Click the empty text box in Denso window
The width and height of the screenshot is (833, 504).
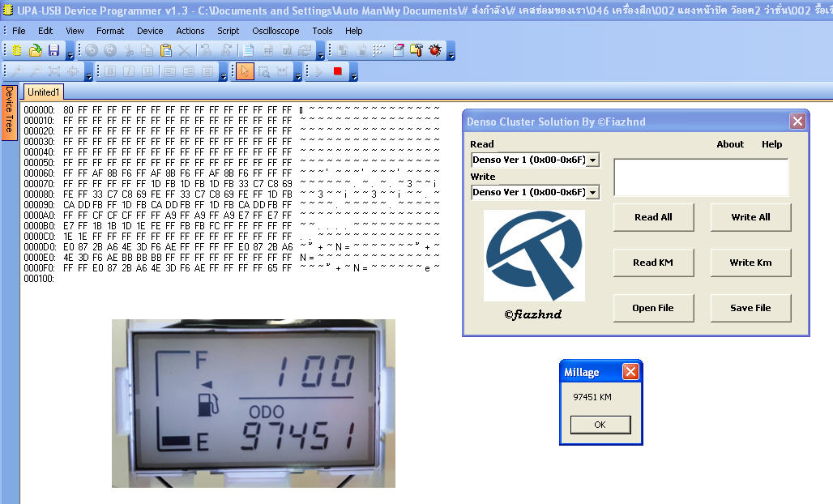pos(701,177)
